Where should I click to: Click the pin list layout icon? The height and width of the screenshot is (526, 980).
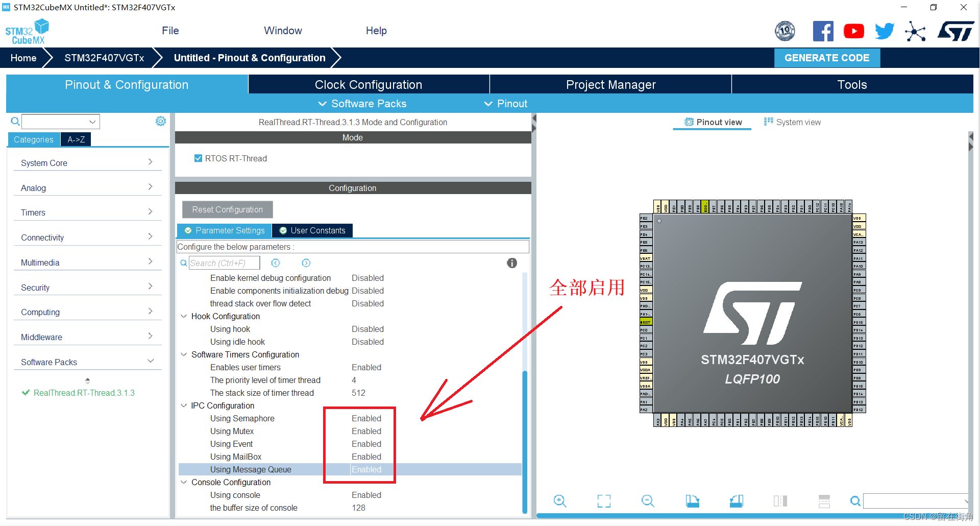(824, 501)
